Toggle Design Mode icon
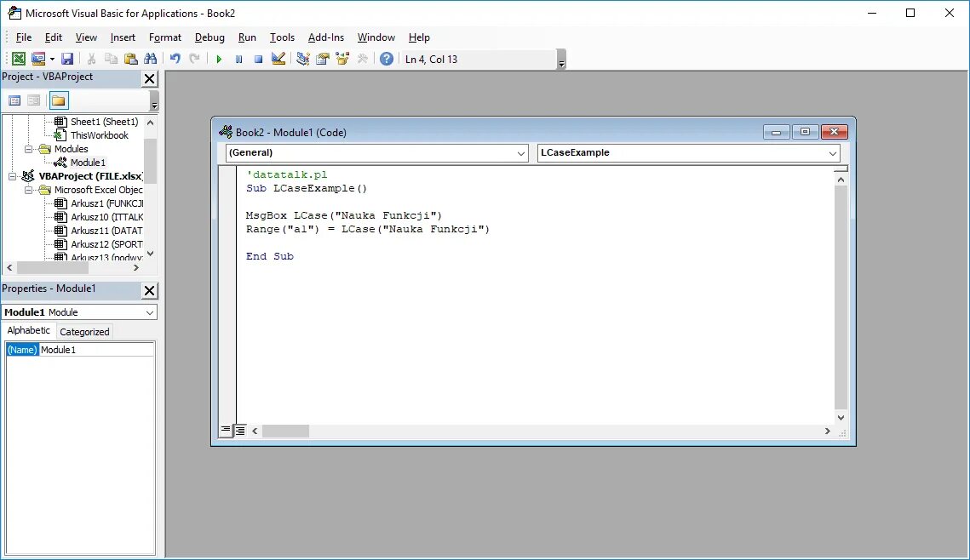This screenshot has width=970, height=560. click(x=278, y=59)
